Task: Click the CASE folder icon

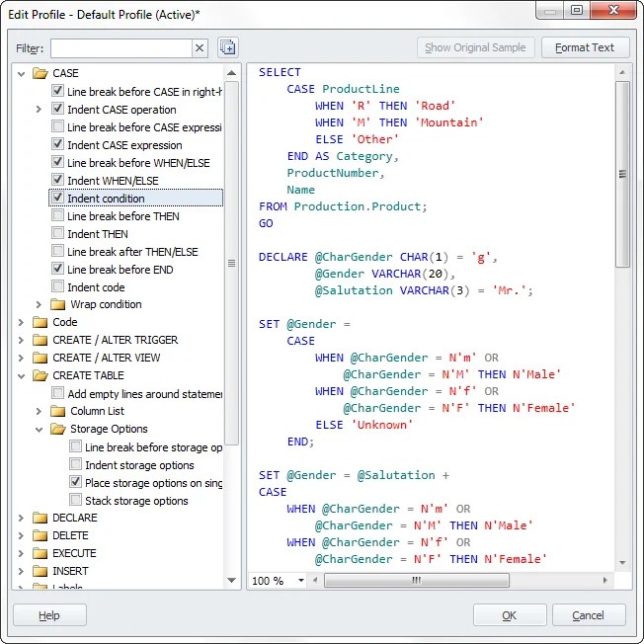Action: (40, 73)
